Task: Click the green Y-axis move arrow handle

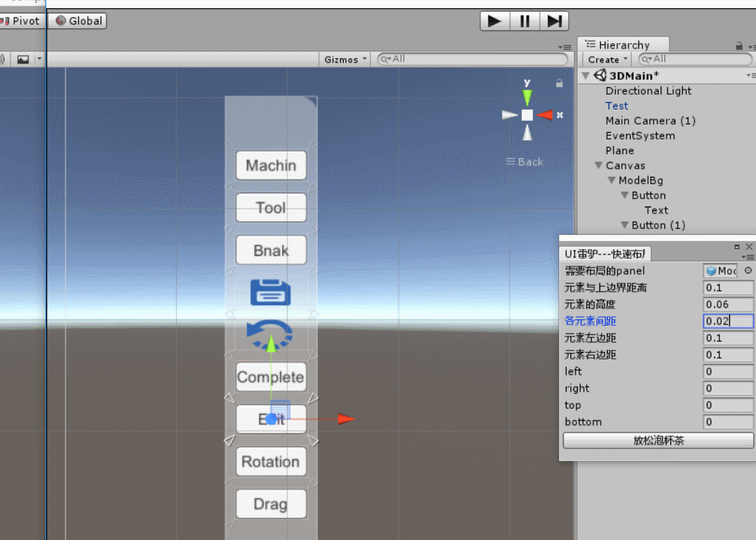Action: [x=271, y=343]
